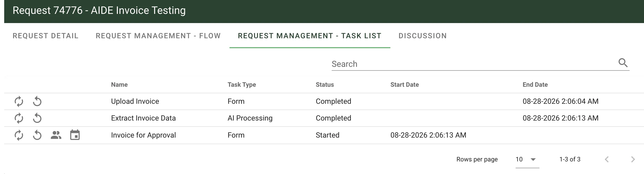Click the Started status cell
The image size is (644, 174).
pyautogui.click(x=328, y=135)
